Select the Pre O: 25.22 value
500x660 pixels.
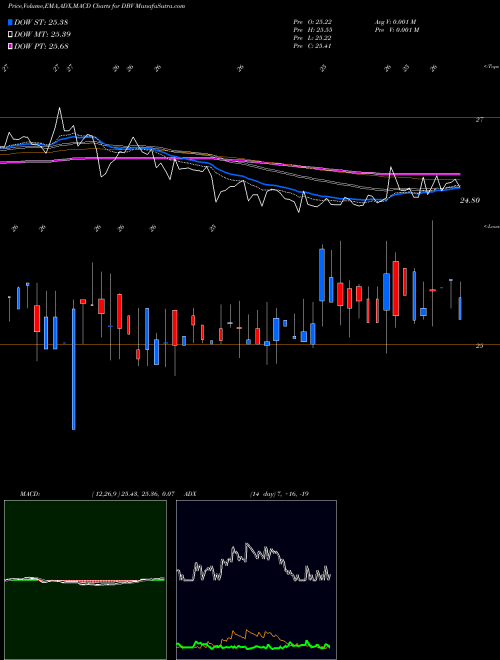pos(313,22)
